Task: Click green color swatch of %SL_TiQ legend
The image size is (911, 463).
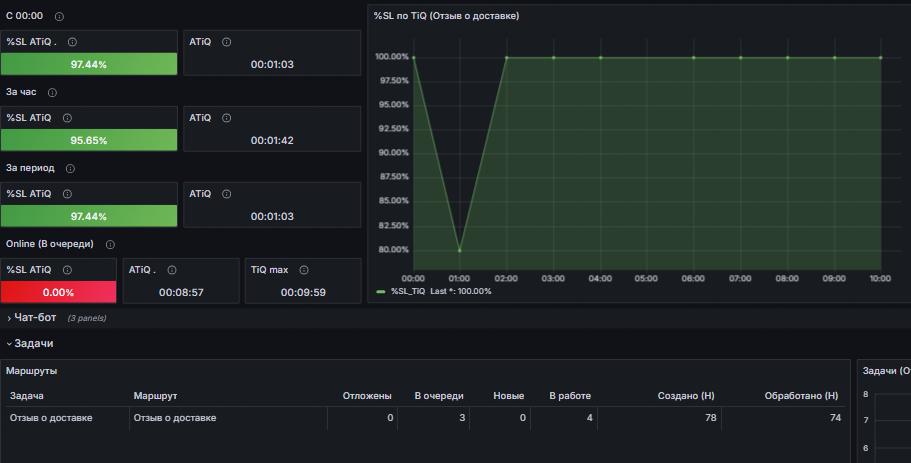Action: (x=381, y=292)
